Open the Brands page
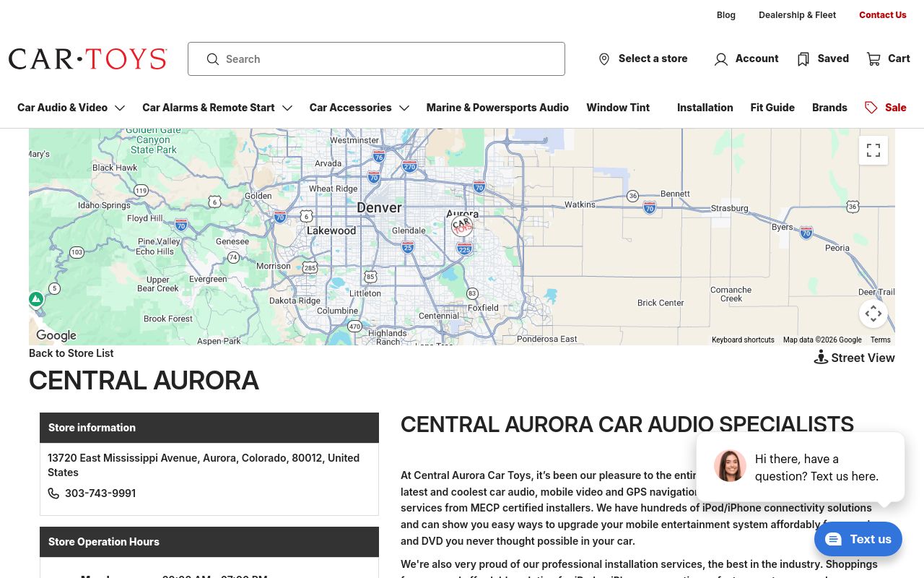 (x=829, y=108)
